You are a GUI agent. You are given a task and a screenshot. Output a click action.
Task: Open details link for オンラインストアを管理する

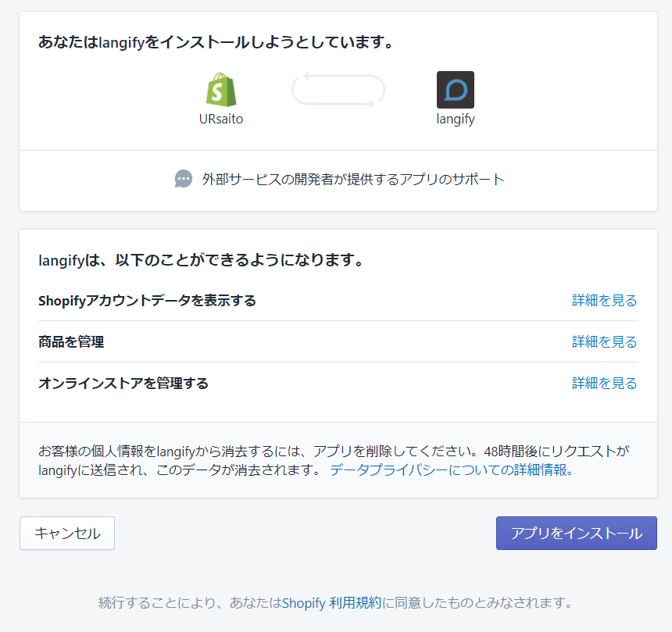604,383
